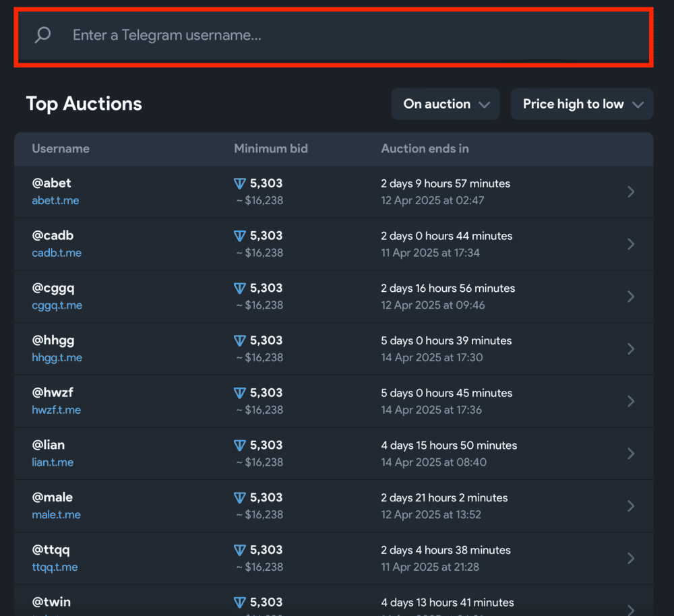Click the TON icon in @abet row
Image resolution: width=674 pixels, height=616 pixels.
(240, 184)
